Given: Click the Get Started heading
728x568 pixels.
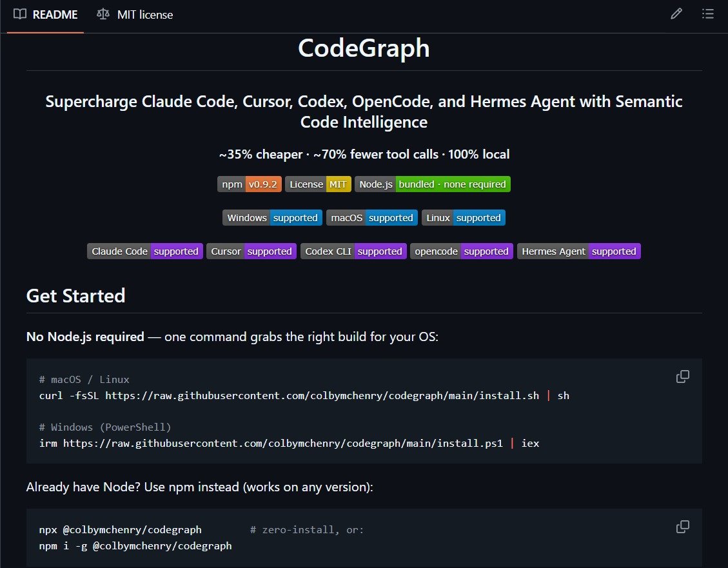Looking at the screenshot, I should click(75, 295).
